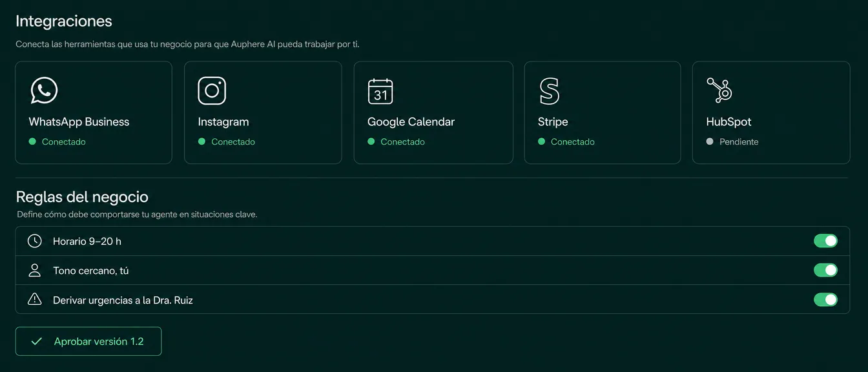
Task: Click the Reglas del negocio heading
Action: click(x=82, y=197)
